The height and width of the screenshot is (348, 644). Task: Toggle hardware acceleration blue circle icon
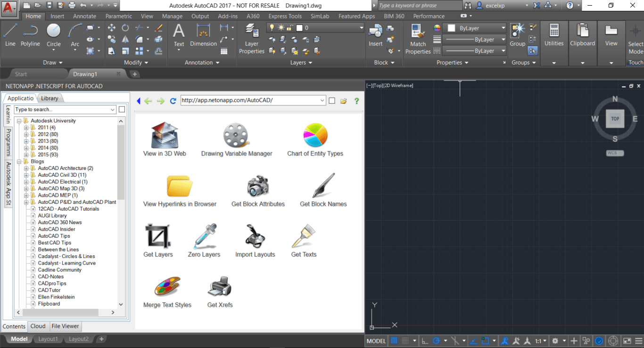click(x=599, y=340)
